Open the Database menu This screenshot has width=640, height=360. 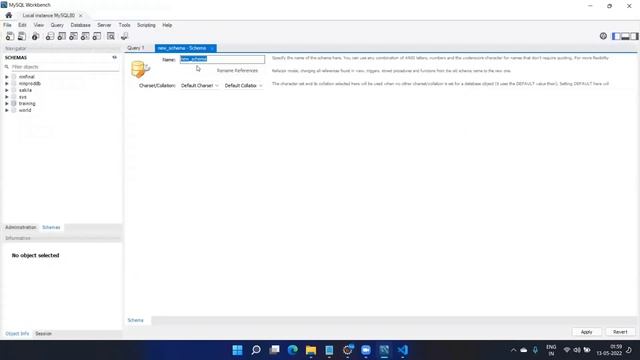pos(80,25)
